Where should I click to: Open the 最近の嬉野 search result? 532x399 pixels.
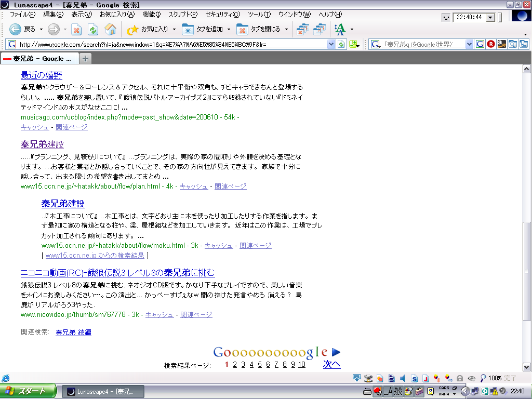[42, 75]
